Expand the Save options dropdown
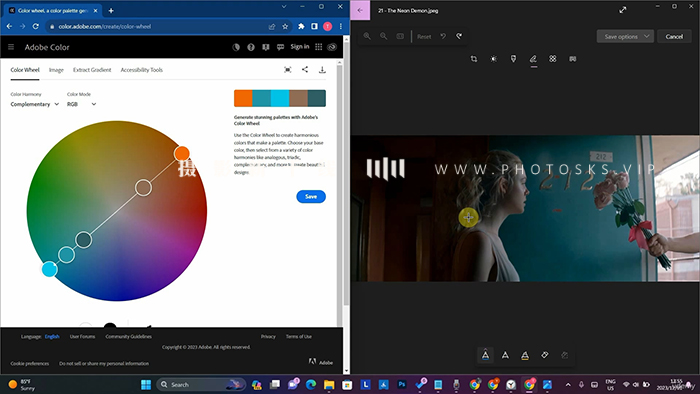This screenshot has width=700, height=394. (x=625, y=37)
